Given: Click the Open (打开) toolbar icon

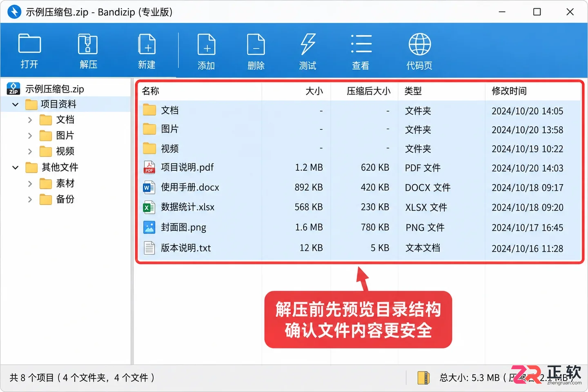Looking at the screenshot, I should (x=29, y=43).
